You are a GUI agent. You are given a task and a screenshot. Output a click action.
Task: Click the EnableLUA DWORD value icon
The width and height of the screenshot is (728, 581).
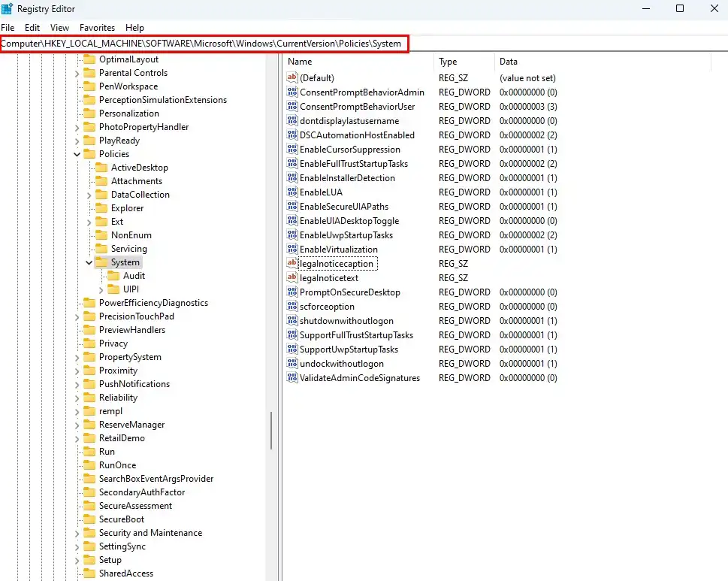[292, 192]
